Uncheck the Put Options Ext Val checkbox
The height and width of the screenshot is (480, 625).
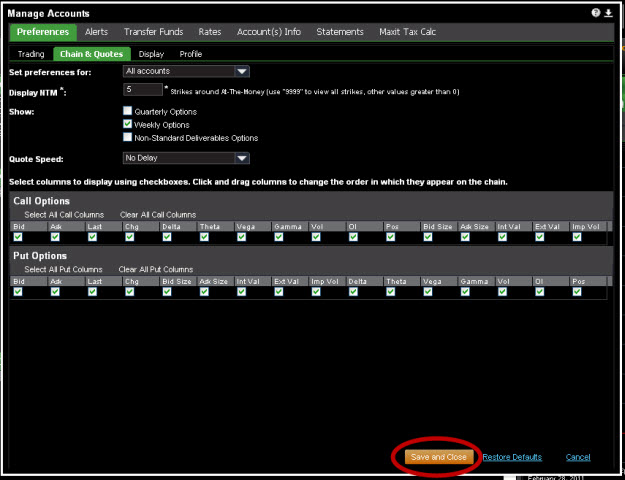tap(279, 292)
